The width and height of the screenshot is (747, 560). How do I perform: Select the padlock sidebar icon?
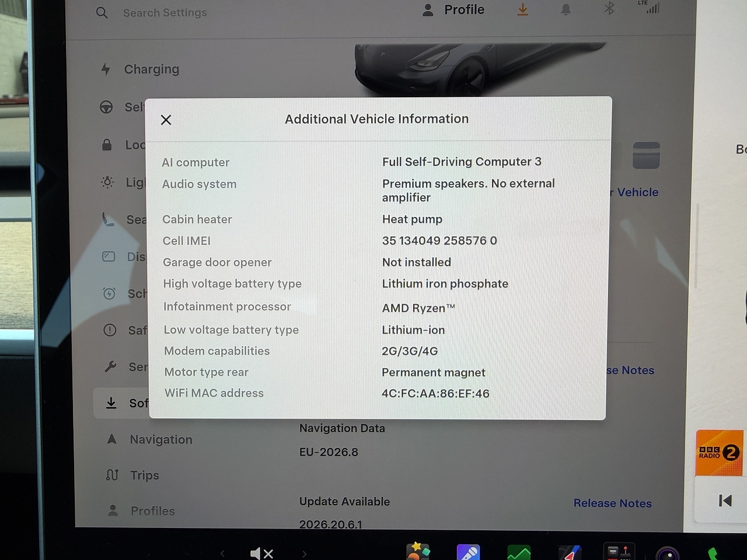[107, 144]
